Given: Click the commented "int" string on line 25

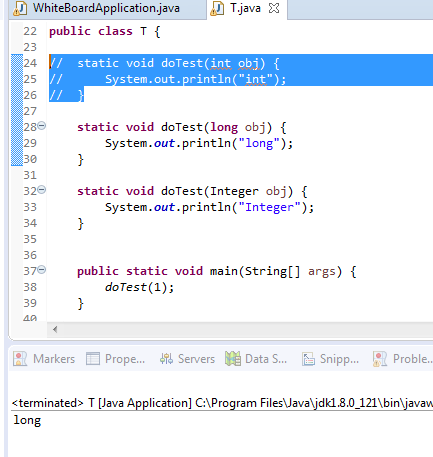Looking at the screenshot, I should (x=256, y=79).
